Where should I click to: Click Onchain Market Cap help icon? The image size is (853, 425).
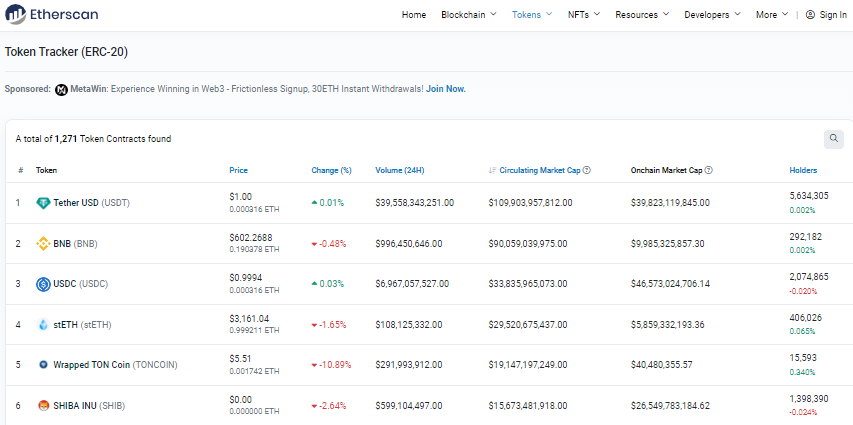click(x=708, y=170)
